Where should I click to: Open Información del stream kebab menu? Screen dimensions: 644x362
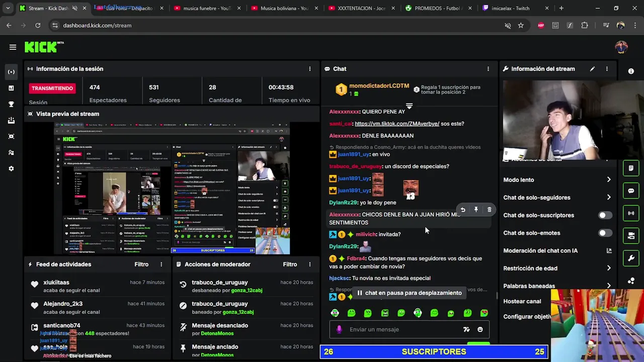(x=607, y=69)
